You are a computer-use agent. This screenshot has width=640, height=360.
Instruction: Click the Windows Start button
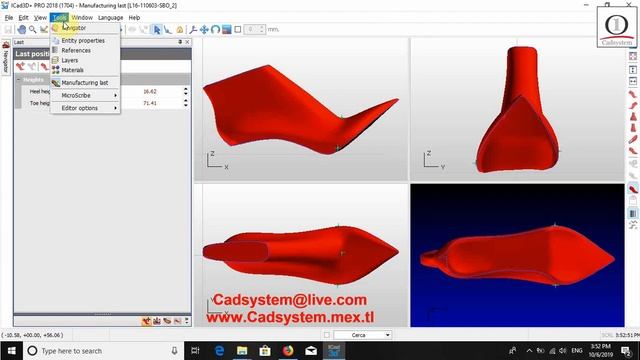(x=11, y=351)
